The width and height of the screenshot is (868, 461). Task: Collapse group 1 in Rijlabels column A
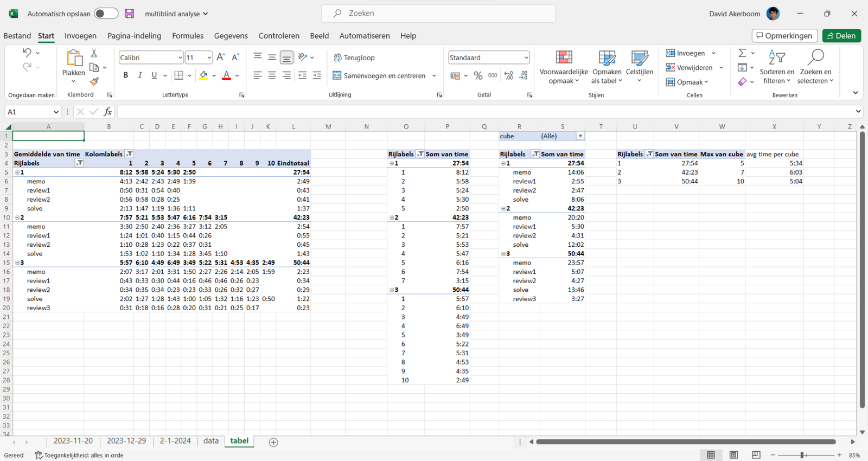[x=17, y=172]
